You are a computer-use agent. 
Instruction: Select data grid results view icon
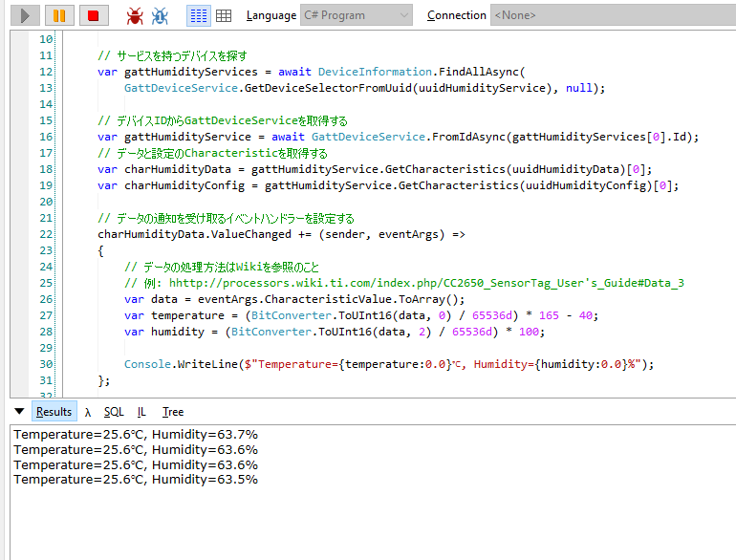[x=224, y=16]
